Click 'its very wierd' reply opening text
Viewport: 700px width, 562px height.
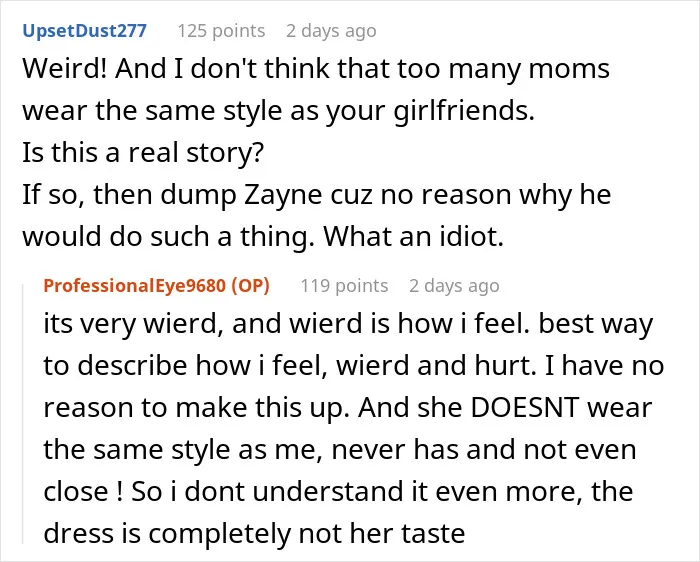point(132,324)
